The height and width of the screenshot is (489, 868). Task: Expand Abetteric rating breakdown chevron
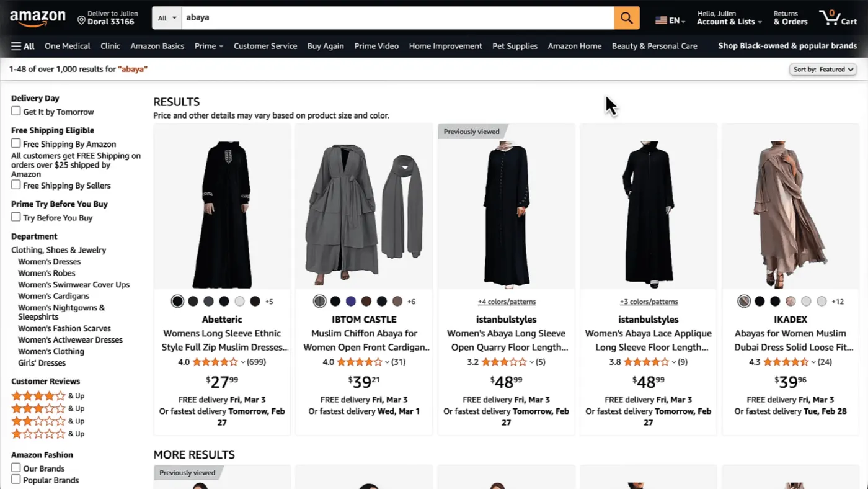pos(243,362)
